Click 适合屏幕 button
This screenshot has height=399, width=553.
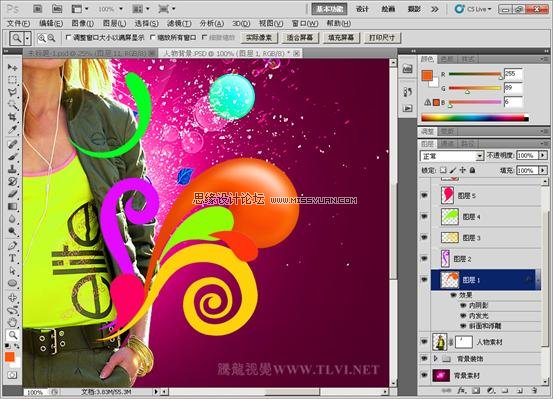300,37
